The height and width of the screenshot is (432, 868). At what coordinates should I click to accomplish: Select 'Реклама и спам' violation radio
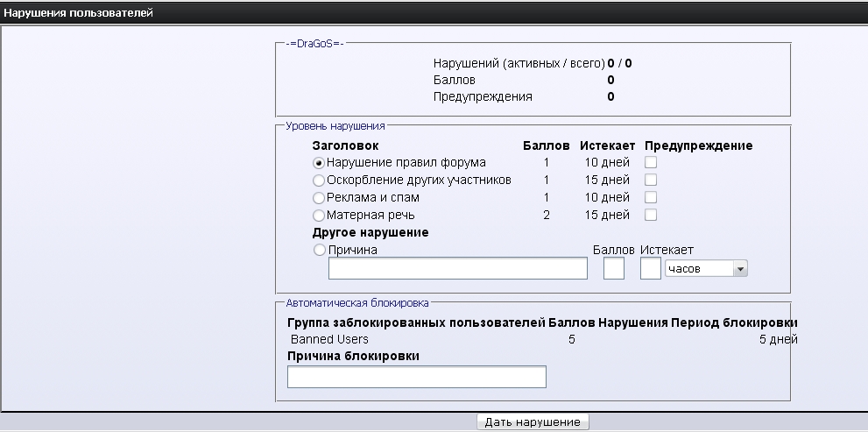click(x=319, y=198)
